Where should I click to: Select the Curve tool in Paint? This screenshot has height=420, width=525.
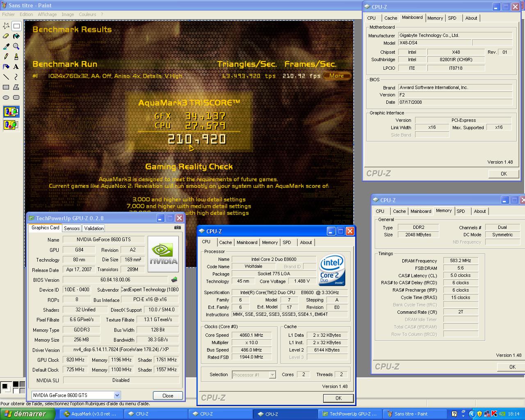[16, 77]
